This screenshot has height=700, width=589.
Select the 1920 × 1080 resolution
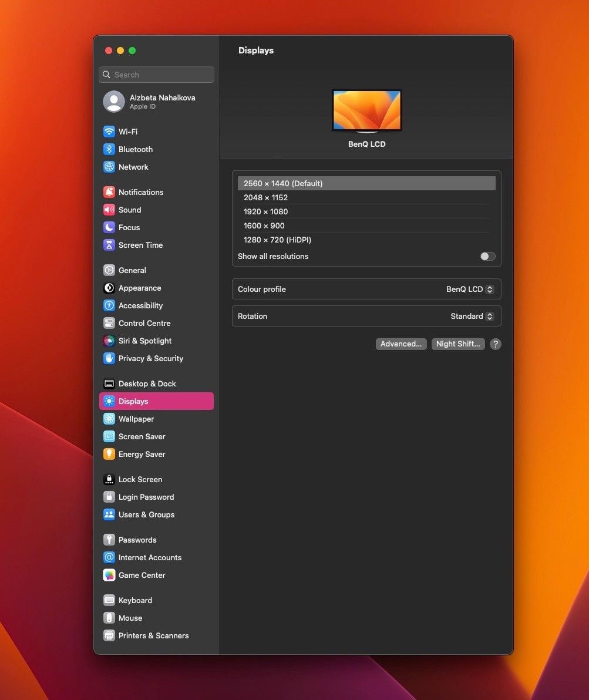click(x=265, y=211)
